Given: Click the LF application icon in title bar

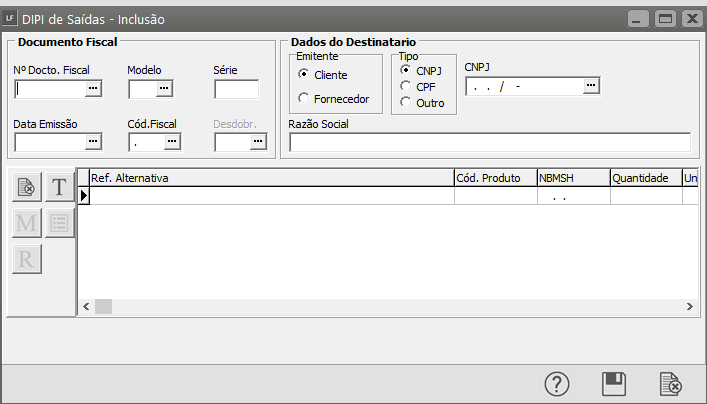Looking at the screenshot, I should click(x=11, y=19).
